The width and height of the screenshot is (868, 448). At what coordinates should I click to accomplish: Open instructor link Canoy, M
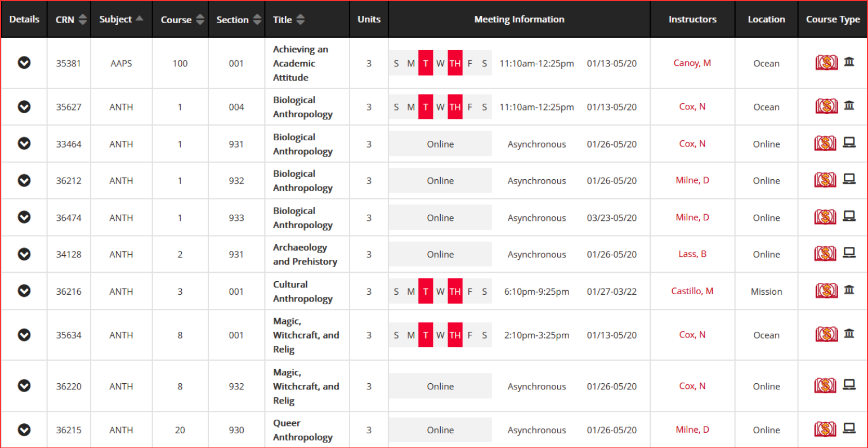click(692, 63)
